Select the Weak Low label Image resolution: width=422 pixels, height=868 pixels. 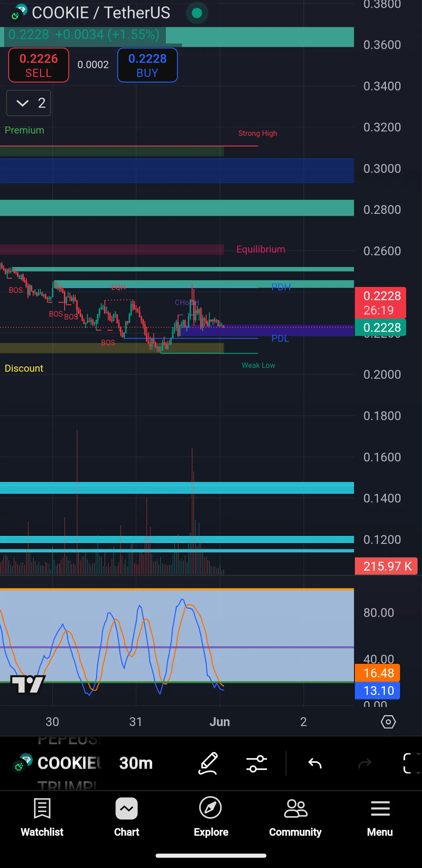coord(258,365)
